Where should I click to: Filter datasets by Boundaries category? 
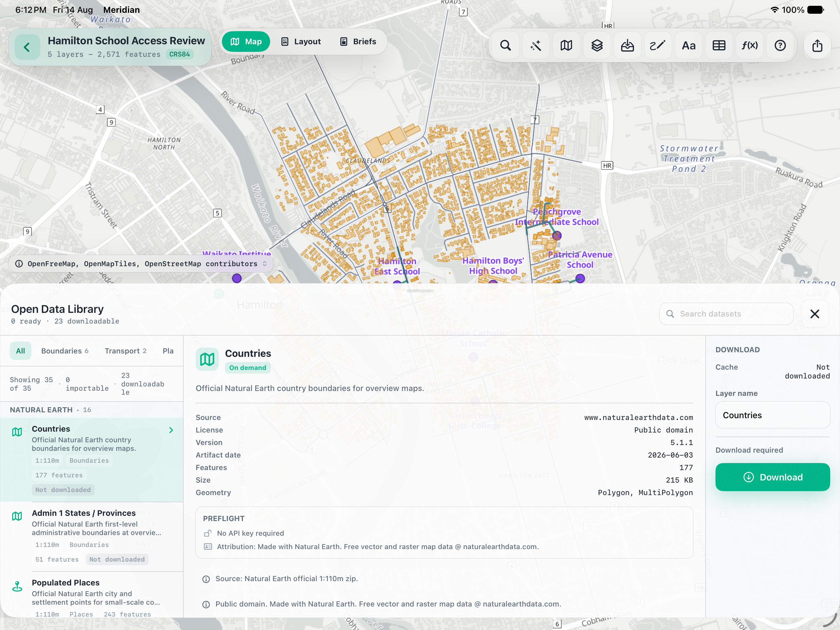pos(65,351)
